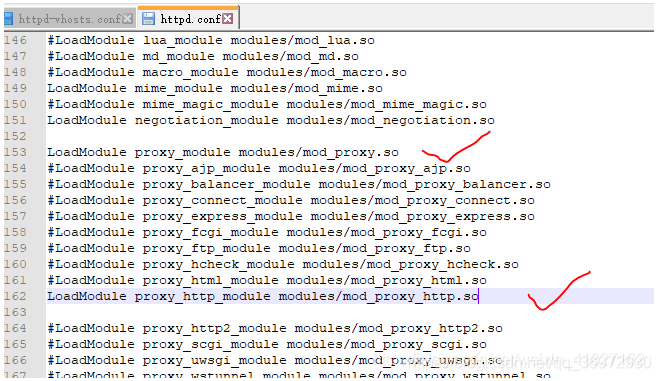Image resolution: width=661 pixels, height=381 pixels.
Task: Click the proxy_uwsgi_module line
Action: 275,361
